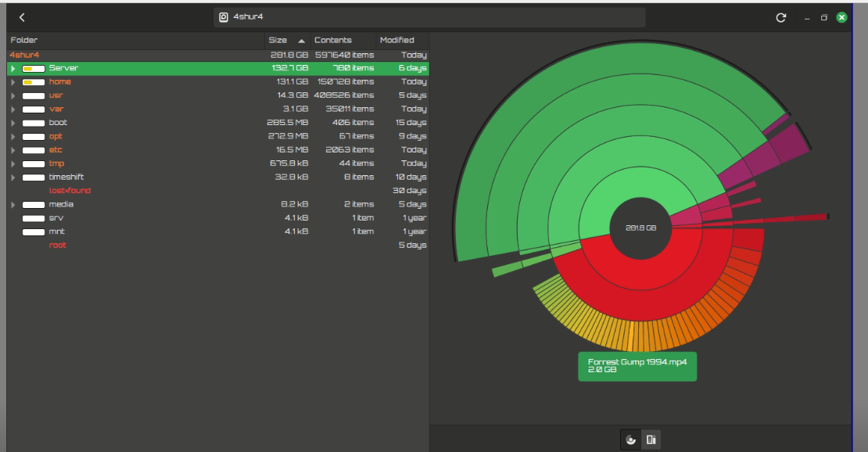The width and height of the screenshot is (868, 452).
Task: Click the "30 days" modified cell
Action: tap(410, 191)
